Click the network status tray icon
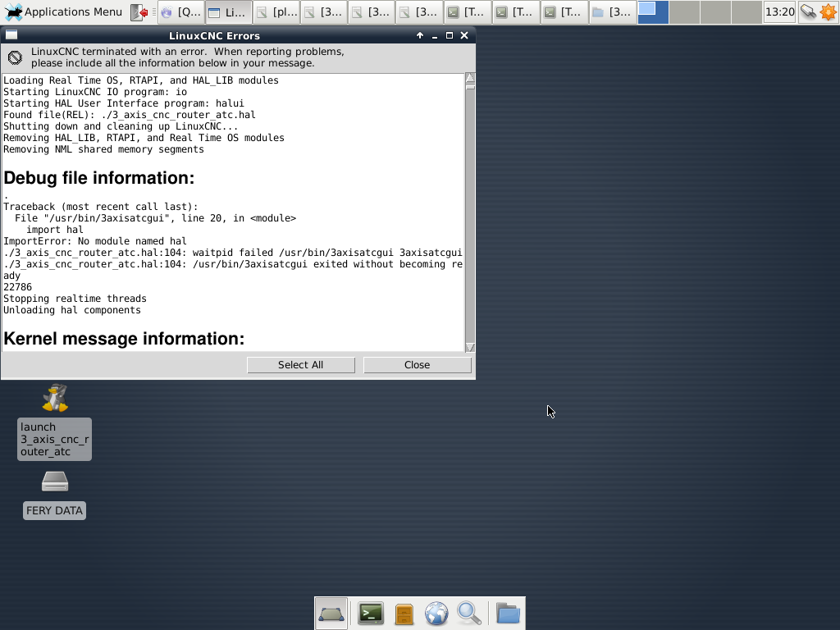The height and width of the screenshot is (630, 840). click(x=808, y=11)
